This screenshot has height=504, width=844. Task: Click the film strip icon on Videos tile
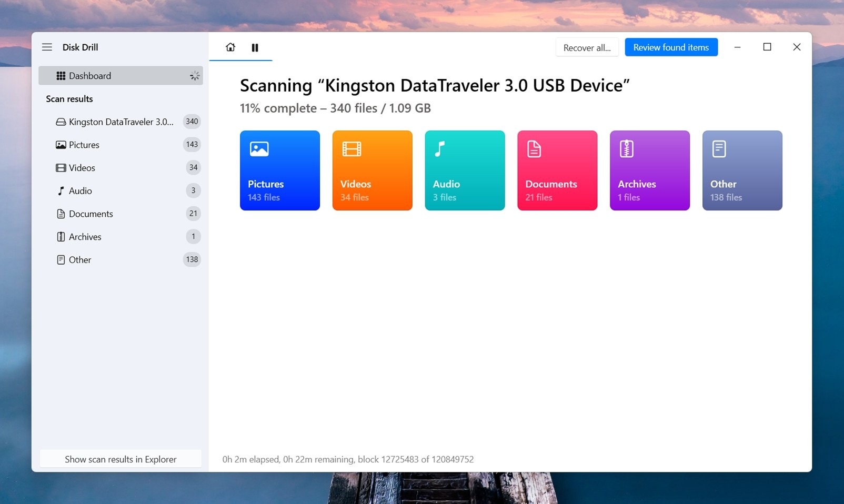[351, 149]
